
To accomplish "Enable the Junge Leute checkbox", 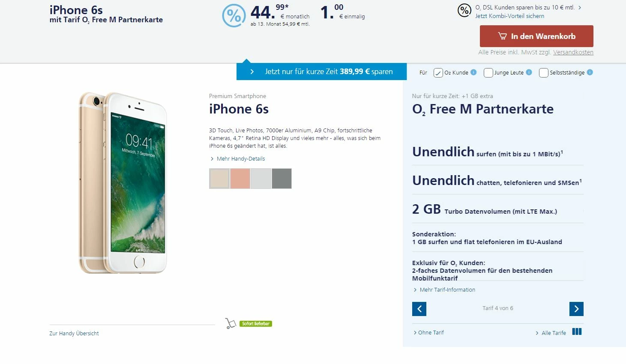I will point(488,73).
